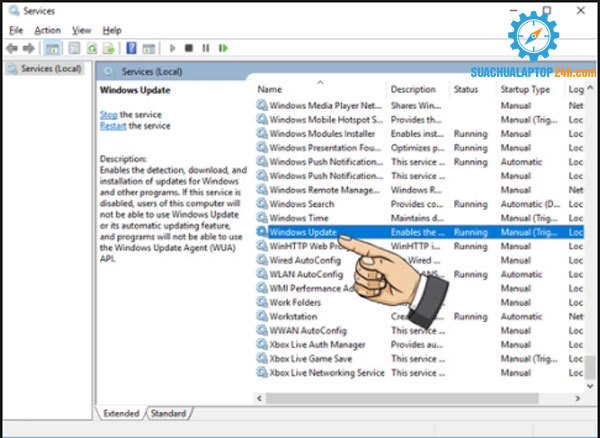Image resolution: width=600 pixels, height=438 pixels.
Task: Click the Restart the service link
Action: tap(113, 126)
